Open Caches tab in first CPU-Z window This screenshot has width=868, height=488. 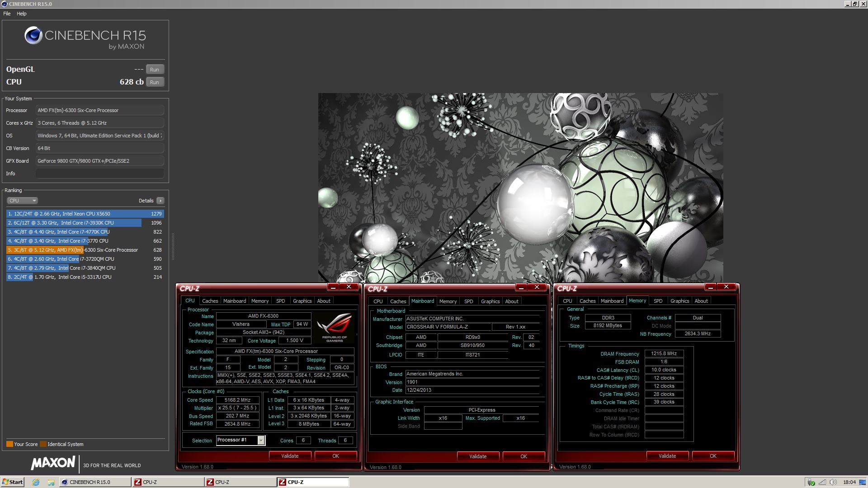click(210, 301)
